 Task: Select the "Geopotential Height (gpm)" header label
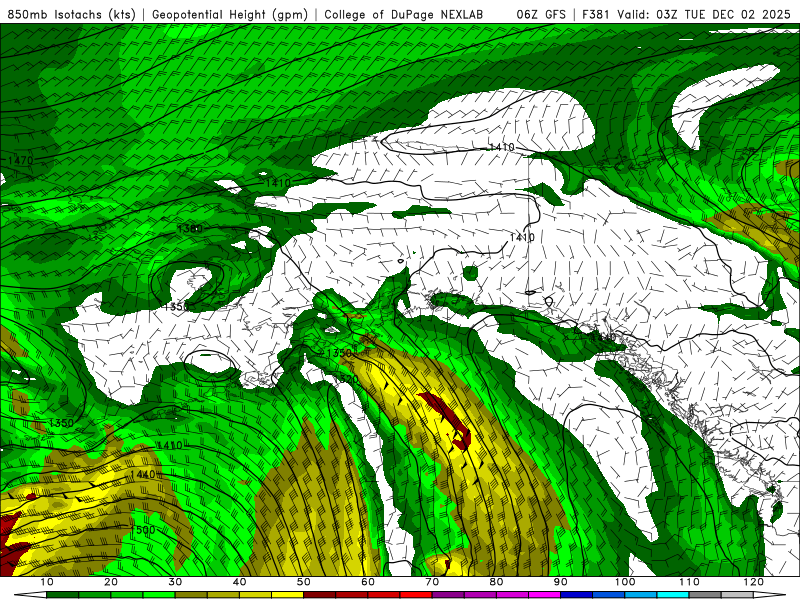coord(230,15)
